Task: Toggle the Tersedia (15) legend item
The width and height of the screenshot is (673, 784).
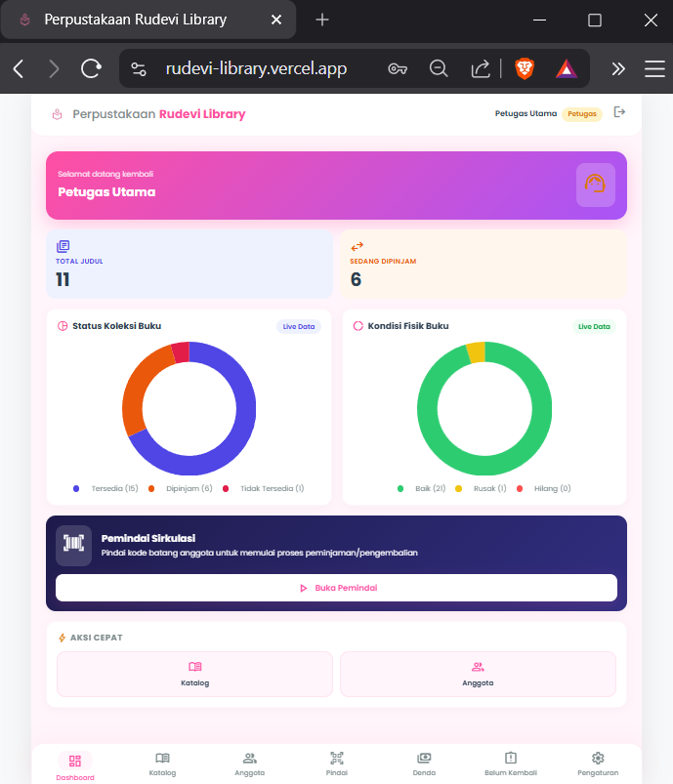Action: 105,488
